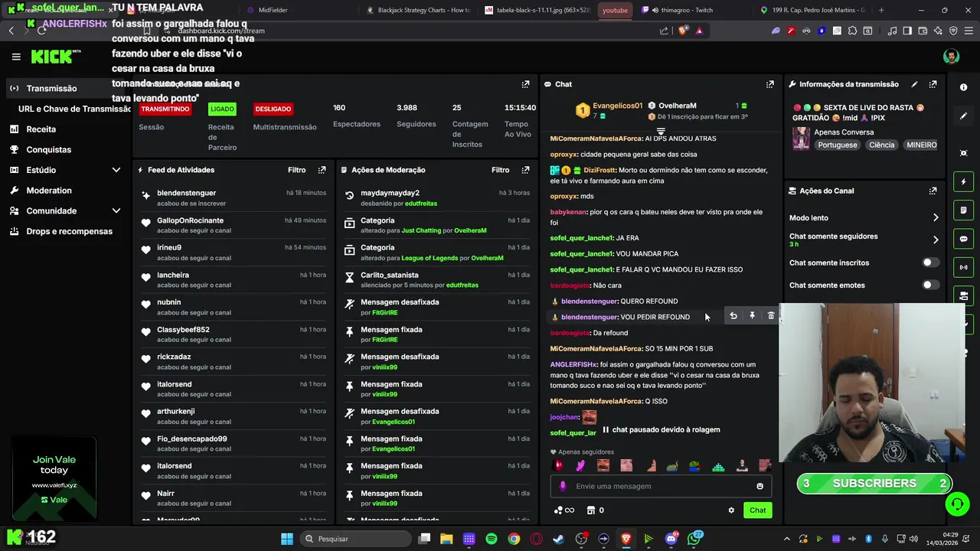Click the Portuguese language tag
This screenshot has height=551, width=980.
pos(838,145)
